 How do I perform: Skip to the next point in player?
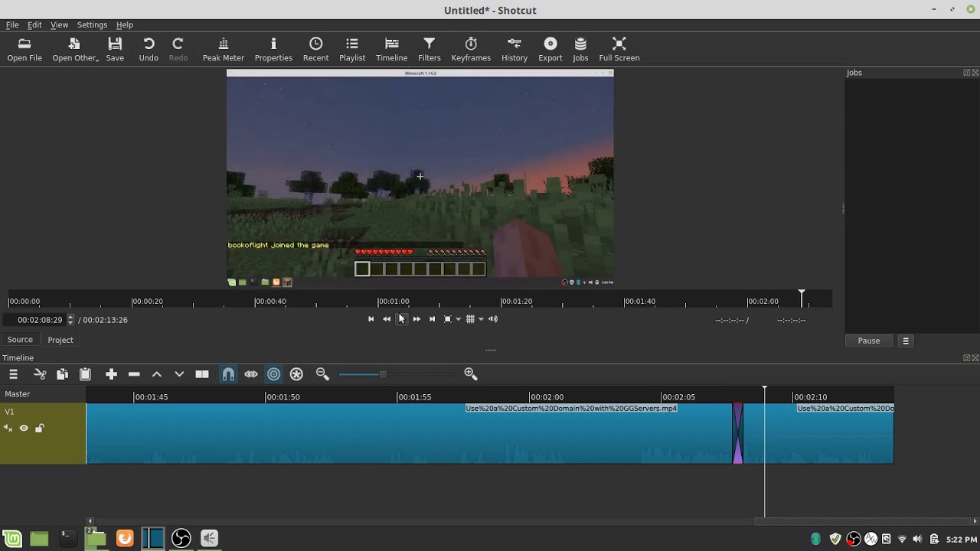click(432, 319)
